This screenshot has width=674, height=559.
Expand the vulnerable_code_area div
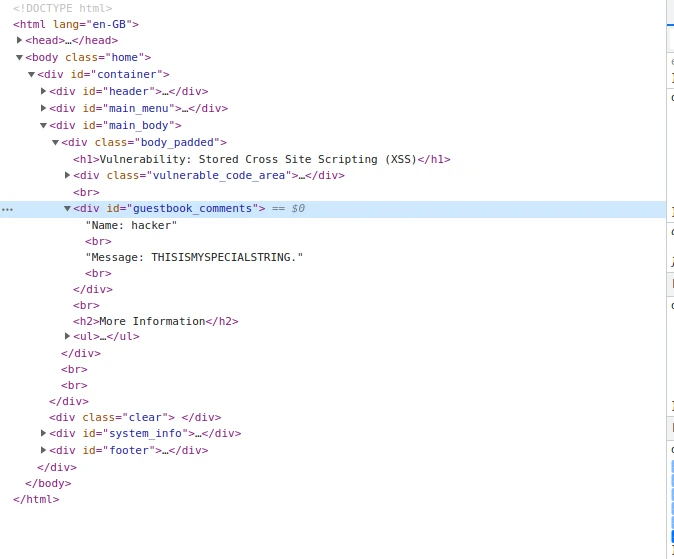click(68, 175)
